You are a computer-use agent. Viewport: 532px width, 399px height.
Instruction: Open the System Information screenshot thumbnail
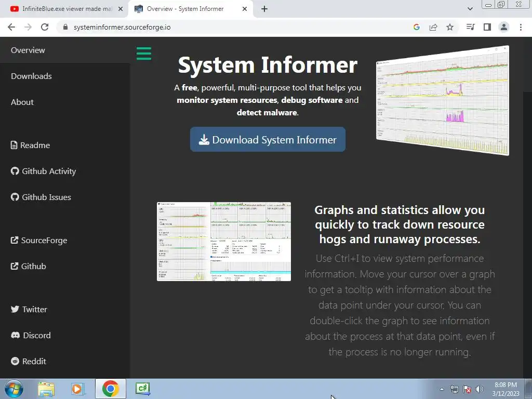(224, 242)
